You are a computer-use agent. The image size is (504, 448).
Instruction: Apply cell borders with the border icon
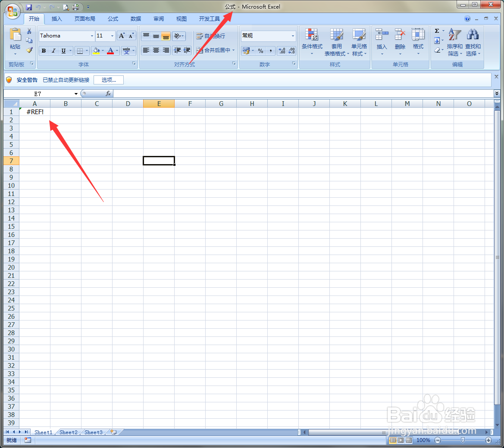80,51
